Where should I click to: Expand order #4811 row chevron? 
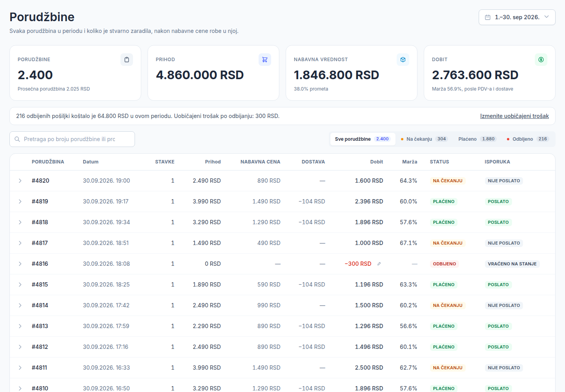pos(20,368)
